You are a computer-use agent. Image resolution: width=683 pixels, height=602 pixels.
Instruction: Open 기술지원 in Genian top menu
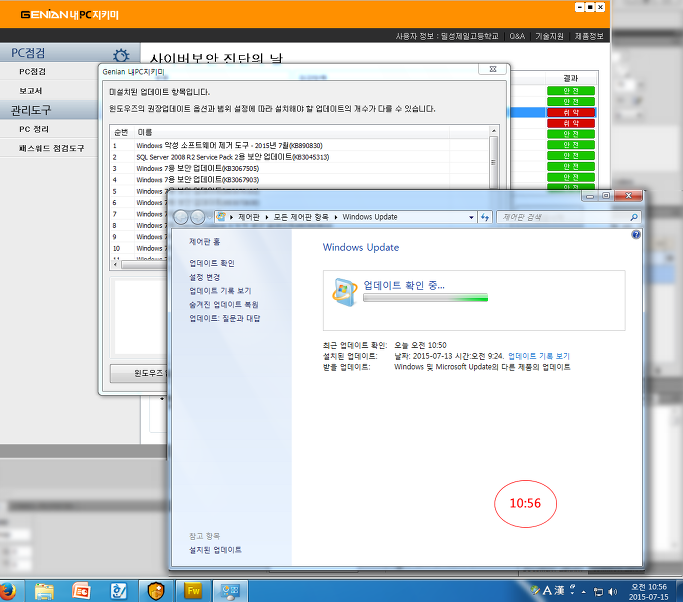549,36
